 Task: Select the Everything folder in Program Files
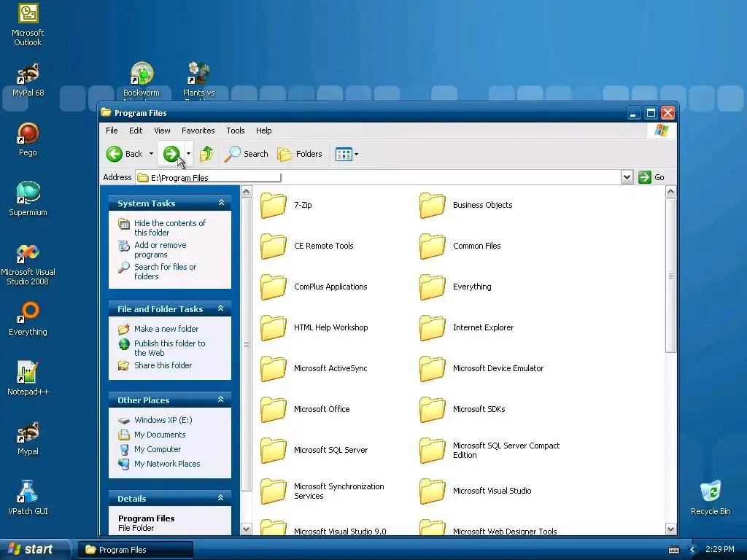(455, 287)
